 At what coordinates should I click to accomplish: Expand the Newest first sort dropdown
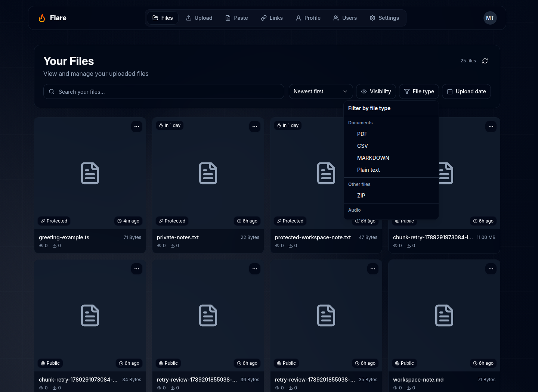click(321, 91)
